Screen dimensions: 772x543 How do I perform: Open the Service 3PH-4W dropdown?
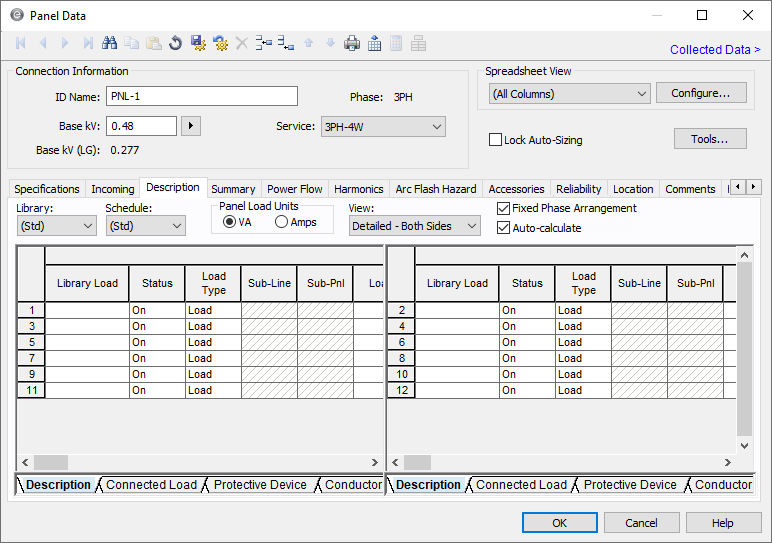[383, 127]
